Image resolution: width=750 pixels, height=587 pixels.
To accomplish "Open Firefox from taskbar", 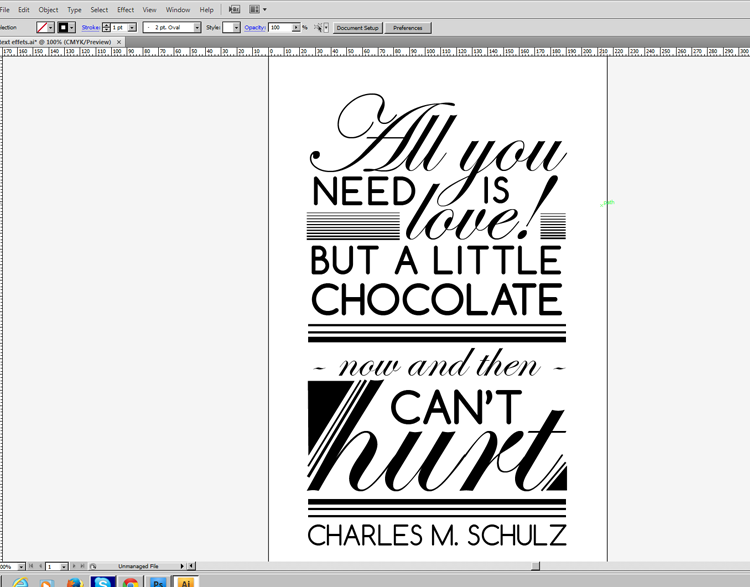I will (75, 582).
